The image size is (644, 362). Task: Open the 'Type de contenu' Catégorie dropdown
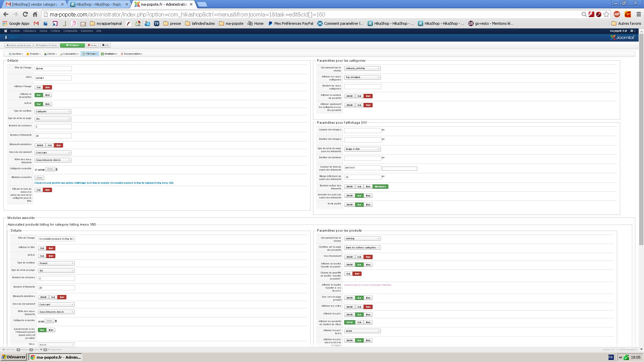[53, 111]
